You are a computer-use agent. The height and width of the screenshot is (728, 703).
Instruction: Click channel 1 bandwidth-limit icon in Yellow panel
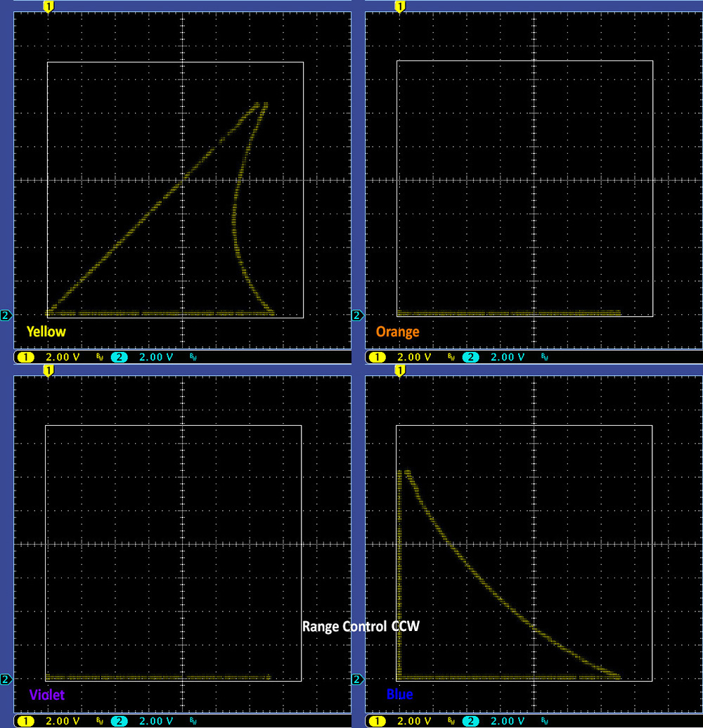[99, 357]
